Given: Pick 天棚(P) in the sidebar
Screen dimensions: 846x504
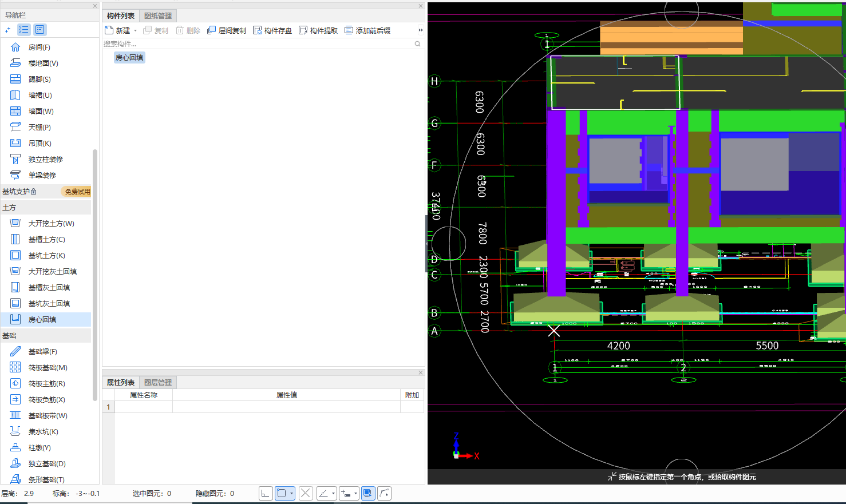Looking at the screenshot, I should pos(39,128).
